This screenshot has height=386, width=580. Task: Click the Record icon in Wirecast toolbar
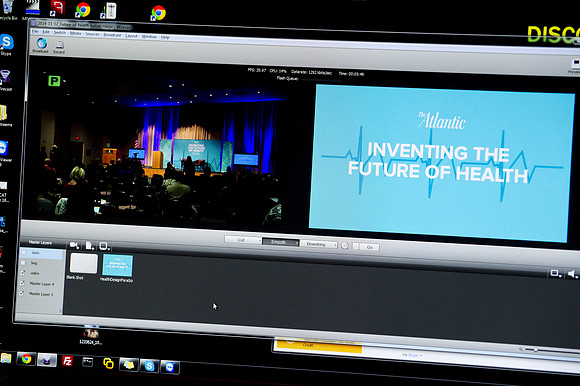(x=59, y=47)
